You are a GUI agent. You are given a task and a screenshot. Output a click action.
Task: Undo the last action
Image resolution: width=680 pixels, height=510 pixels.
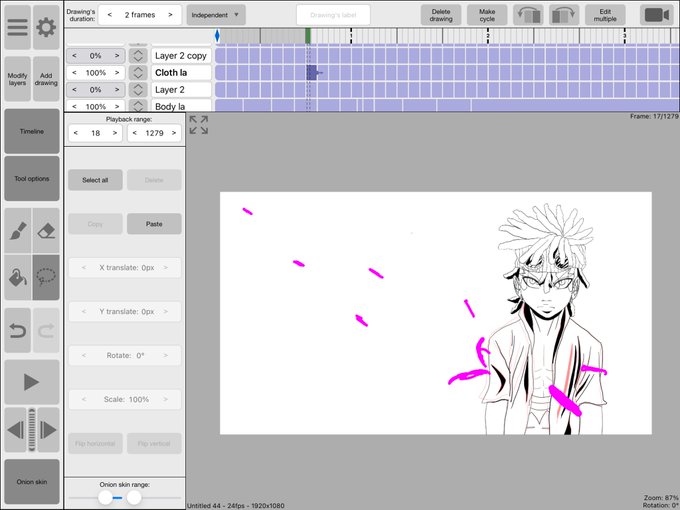[17, 330]
